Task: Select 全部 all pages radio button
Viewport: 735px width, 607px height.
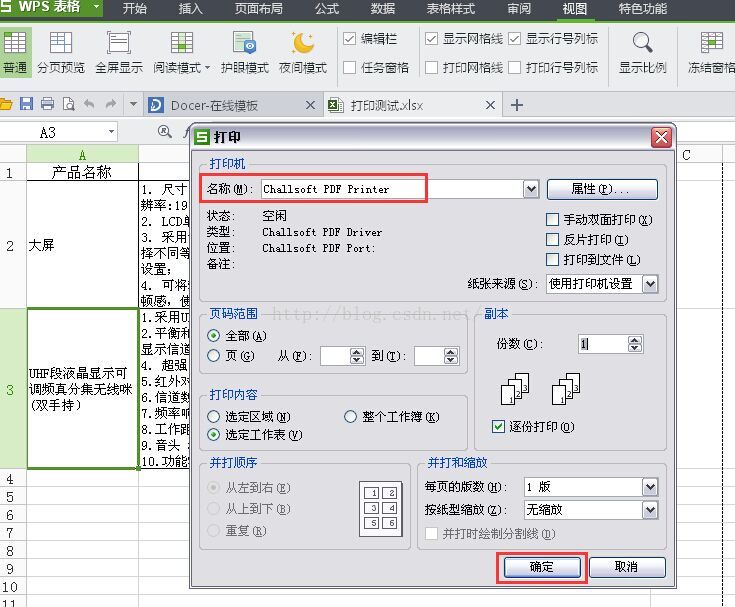Action: coord(213,336)
